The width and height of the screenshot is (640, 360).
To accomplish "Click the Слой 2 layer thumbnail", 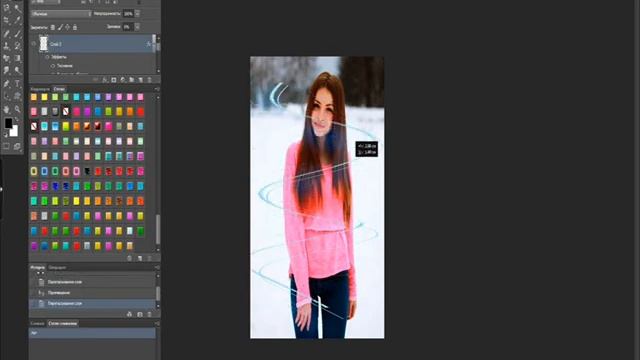I will click(43, 44).
